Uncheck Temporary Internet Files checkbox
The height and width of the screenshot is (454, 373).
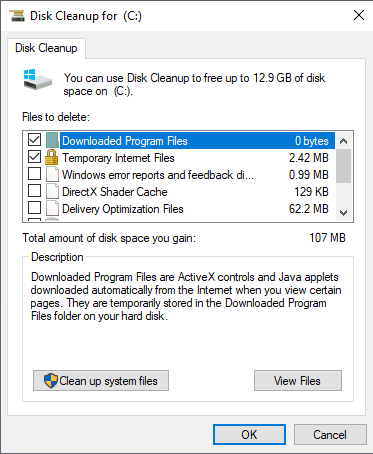[x=34, y=157]
